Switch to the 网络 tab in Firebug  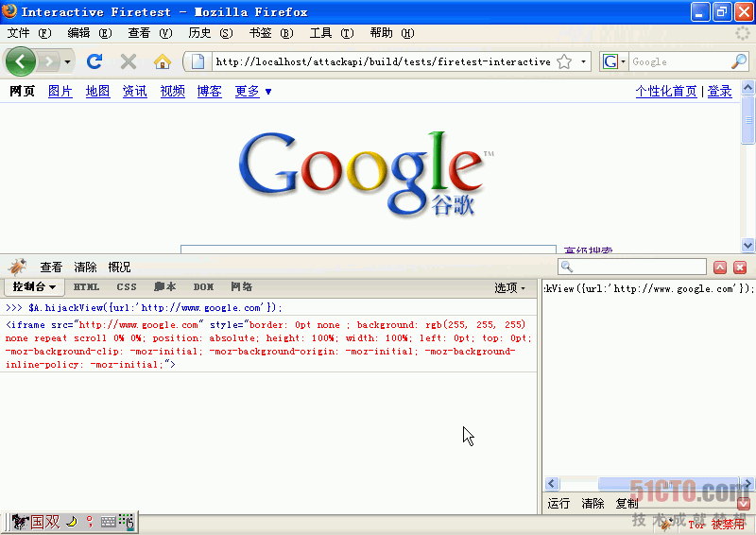click(242, 287)
